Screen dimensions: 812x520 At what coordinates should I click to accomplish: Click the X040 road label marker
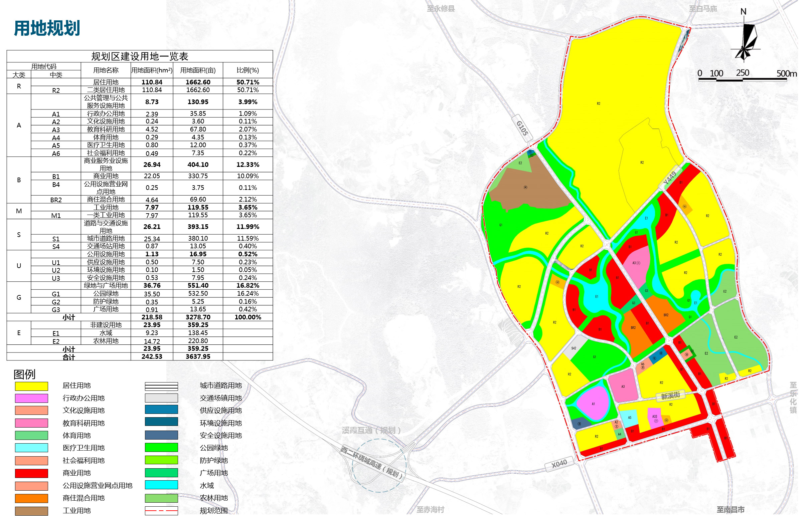[x=560, y=465]
